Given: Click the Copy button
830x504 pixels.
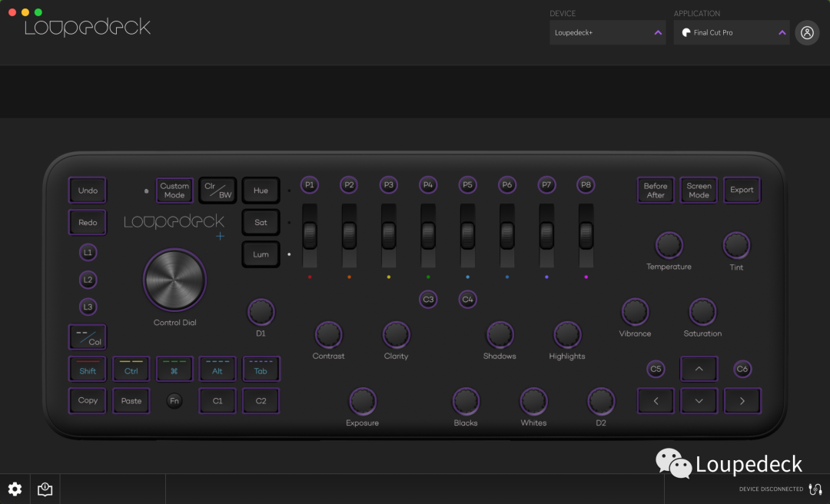Looking at the screenshot, I should [x=88, y=401].
